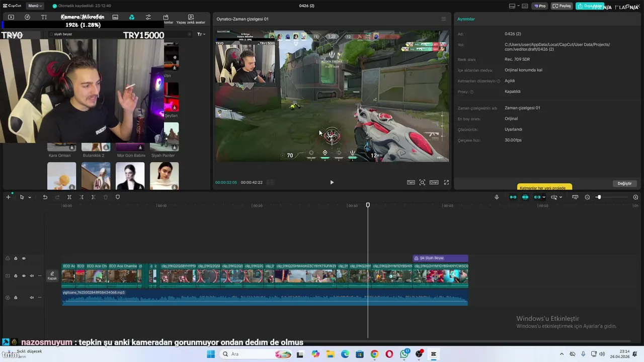Screen dimensions: 644x362
Task: Click the Pro upgrade button
Action: pos(540,6)
